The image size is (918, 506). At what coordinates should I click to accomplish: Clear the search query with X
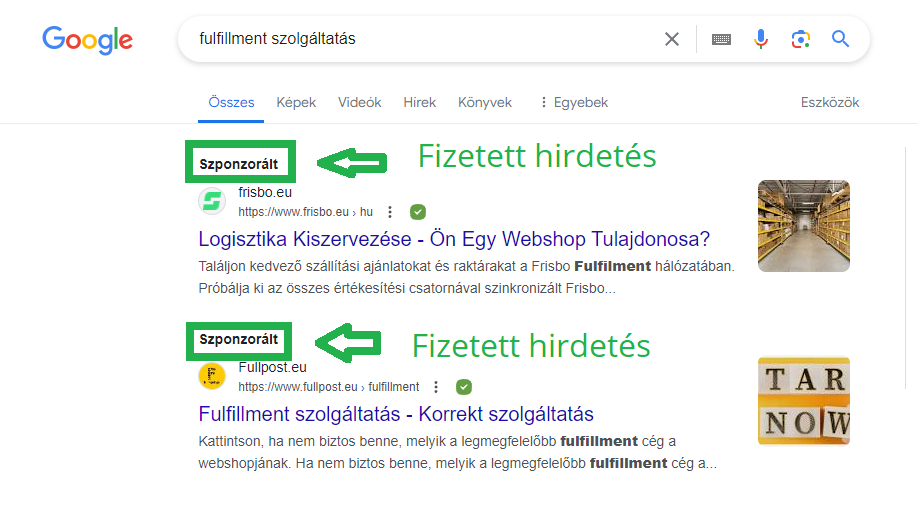[x=672, y=39]
